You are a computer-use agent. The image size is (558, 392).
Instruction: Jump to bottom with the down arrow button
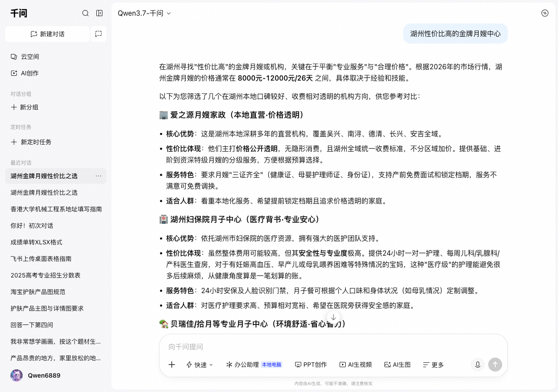click(333, 317)
